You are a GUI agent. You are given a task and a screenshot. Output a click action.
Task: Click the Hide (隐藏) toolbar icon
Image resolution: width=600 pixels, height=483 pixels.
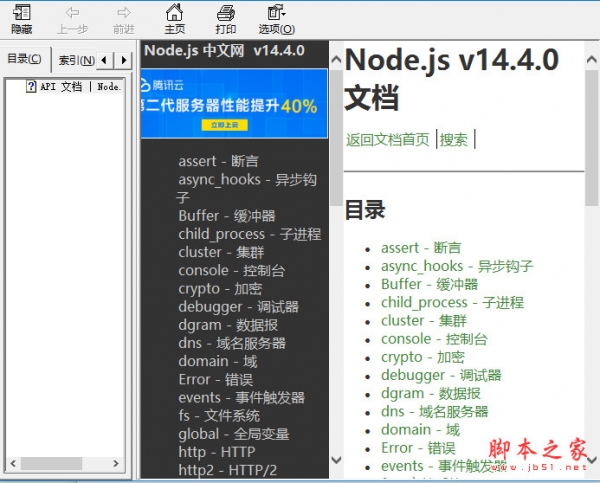click(21, 19)
